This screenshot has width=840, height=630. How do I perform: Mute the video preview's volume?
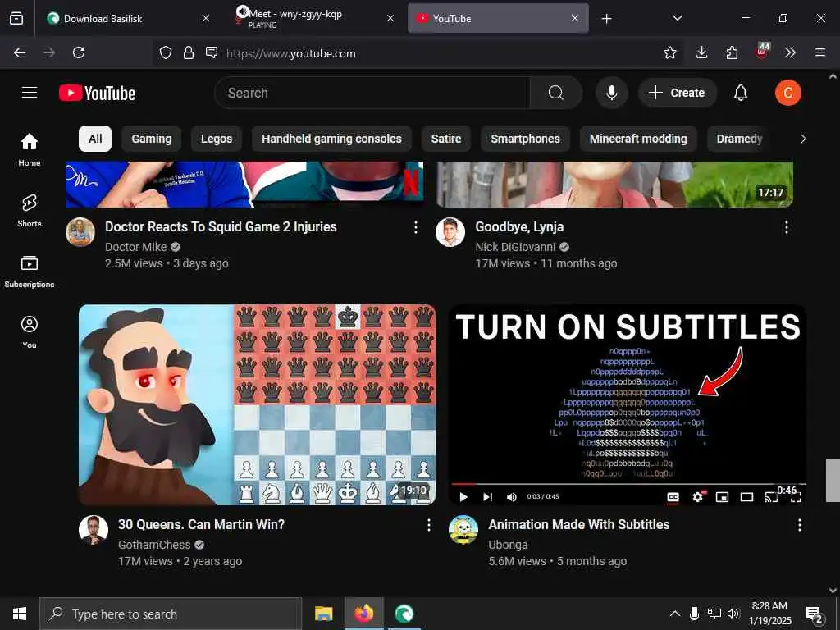(x=512, y=497)
